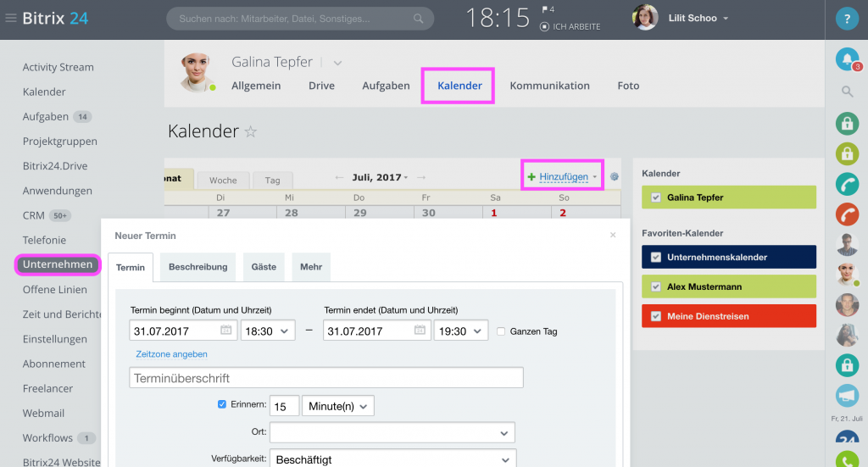Open chat with glasses-wearing man avatar
Screen dimensions: 868x467
847,245
